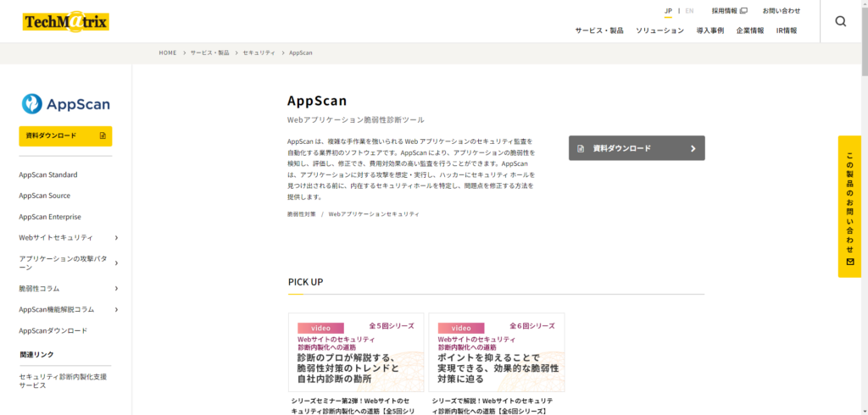Open サービス・製品 menu

[x=598, y=30]
